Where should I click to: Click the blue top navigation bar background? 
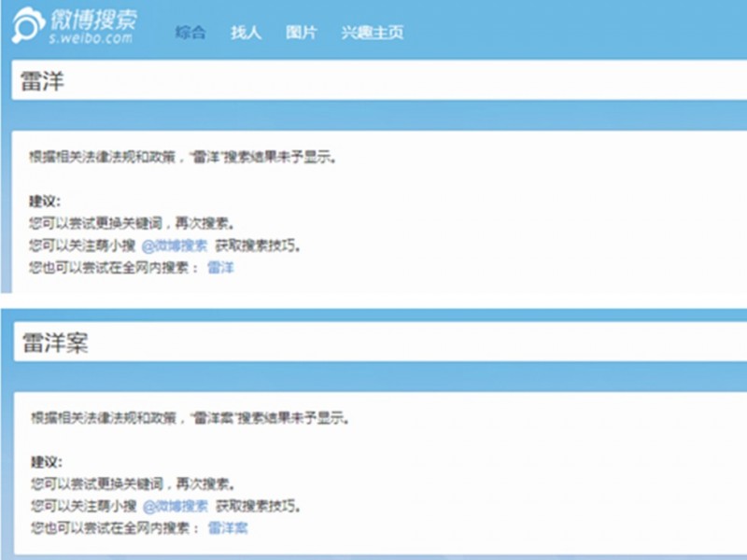pos(560,28)
